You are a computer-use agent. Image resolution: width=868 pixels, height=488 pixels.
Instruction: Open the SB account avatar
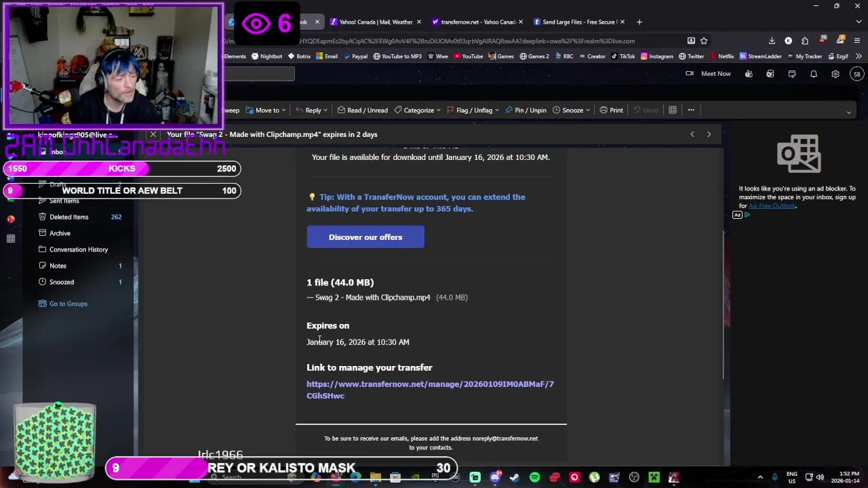[x=857, y=74]
